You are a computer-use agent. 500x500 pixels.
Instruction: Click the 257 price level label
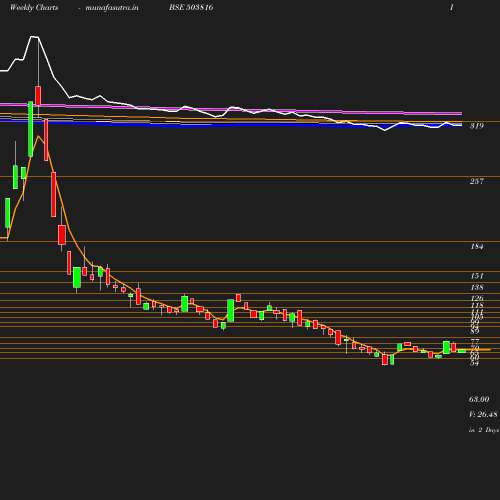477,181
